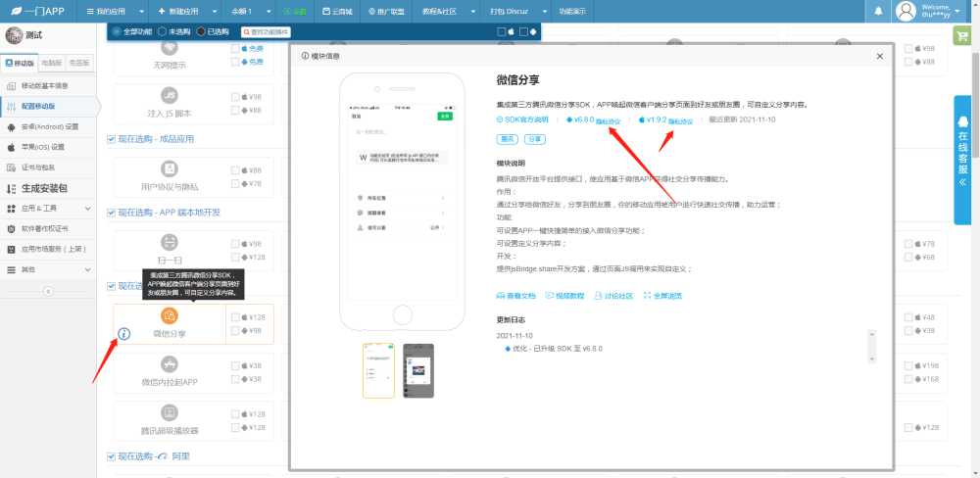
Task: Switch to the 移动版 tab
Action: [20, 63]
